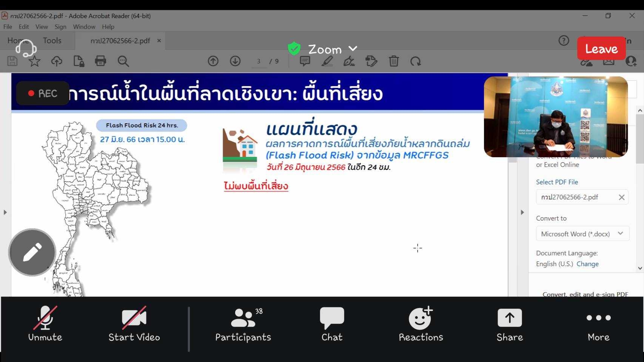Switch to the Tools tab
Image resolution: width=644 pixels, height=362 pixels.
tap(52, 40)
